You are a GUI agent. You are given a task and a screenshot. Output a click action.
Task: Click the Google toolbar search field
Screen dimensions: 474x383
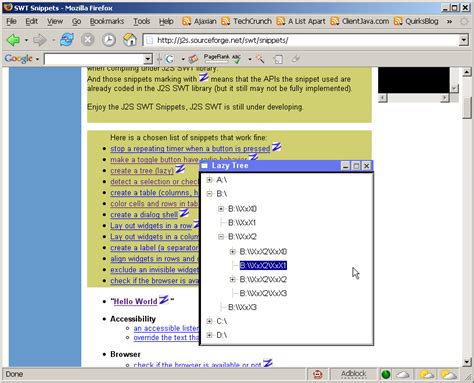94,59
